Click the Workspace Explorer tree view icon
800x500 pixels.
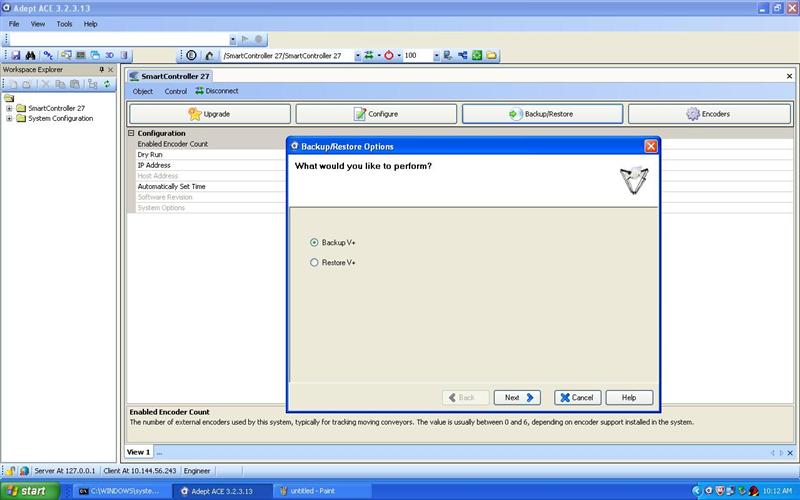click(x=92, y=84)
